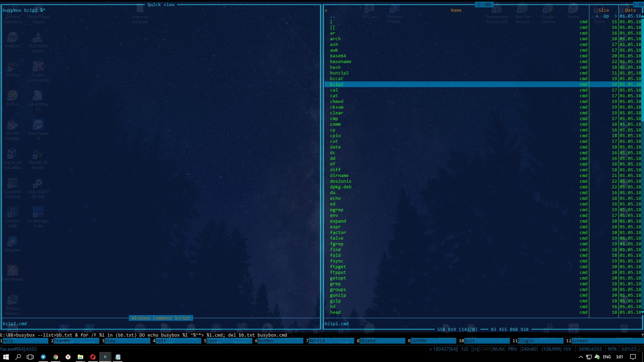Select the 'dpkg-deb' file row
Viewport: 644px width, 362px height.
pyautogui.click(x=483, y=187)
